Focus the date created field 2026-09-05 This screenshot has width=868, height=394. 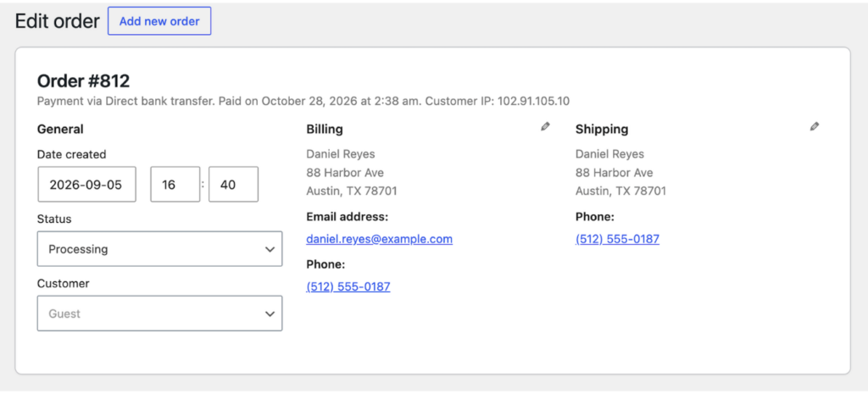point(87,184)
